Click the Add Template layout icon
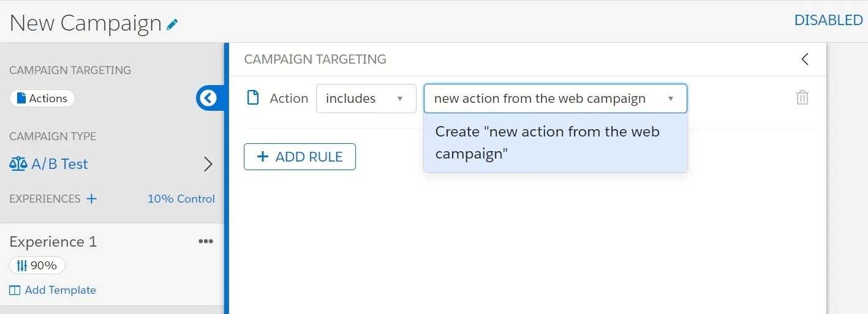Viewport: 868px width, 314px height. click(15, 290)
